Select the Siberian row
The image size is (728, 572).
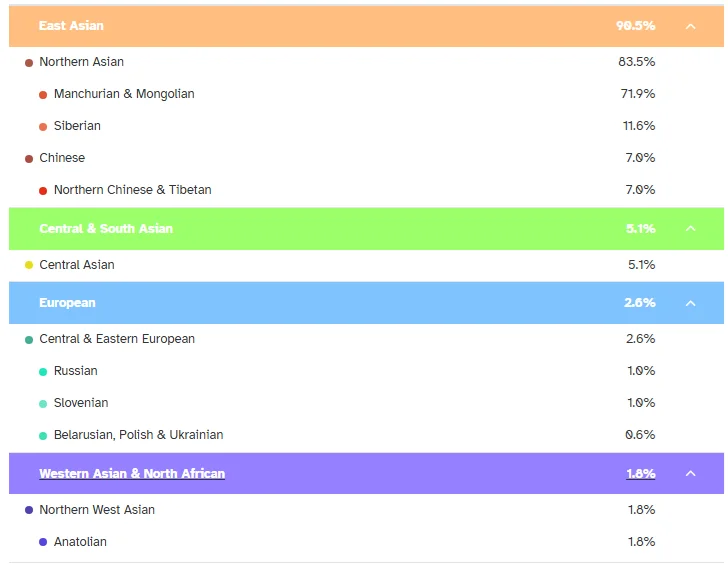click(366, 126)
